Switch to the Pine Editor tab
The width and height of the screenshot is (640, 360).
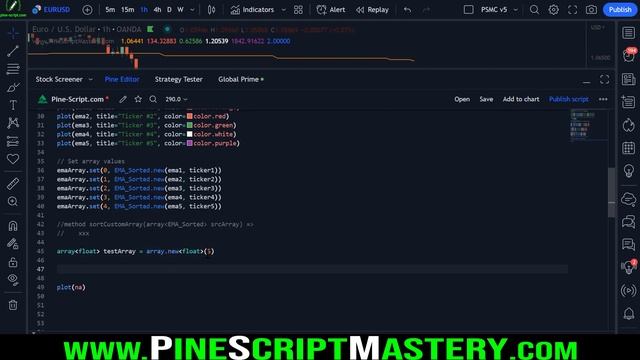click(122, 79)
